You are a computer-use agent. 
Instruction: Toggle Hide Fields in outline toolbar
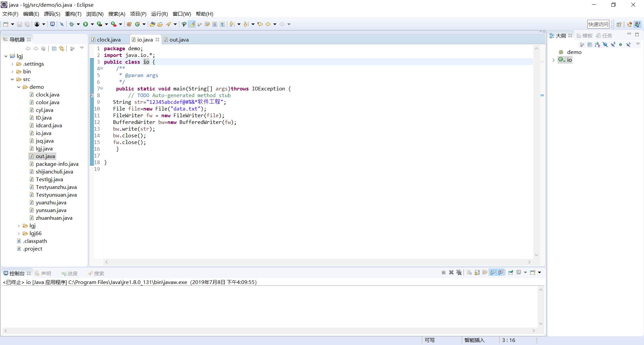[x=605, y=45]
